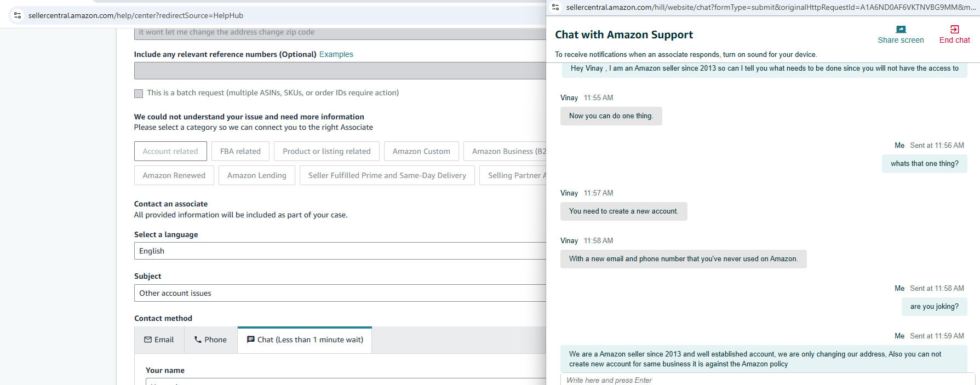Click the End chat label
Screen dimensions: 980x385
tap(954, 40)
